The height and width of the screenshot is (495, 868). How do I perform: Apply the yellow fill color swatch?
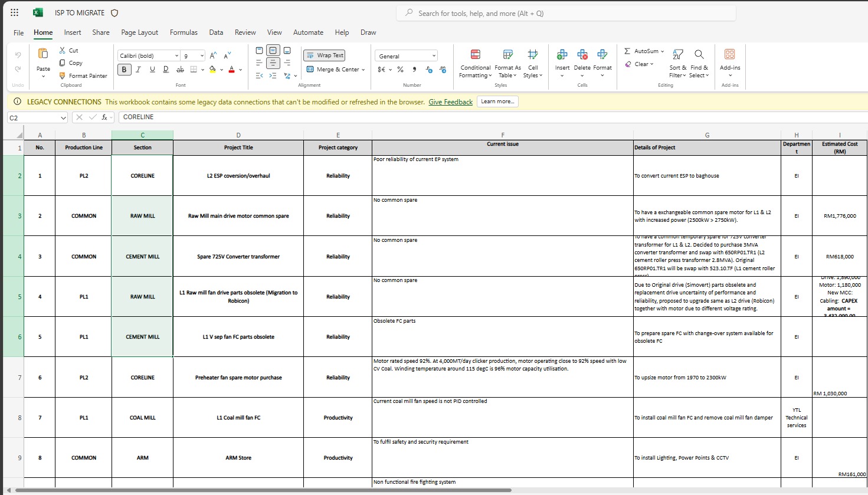212,70
